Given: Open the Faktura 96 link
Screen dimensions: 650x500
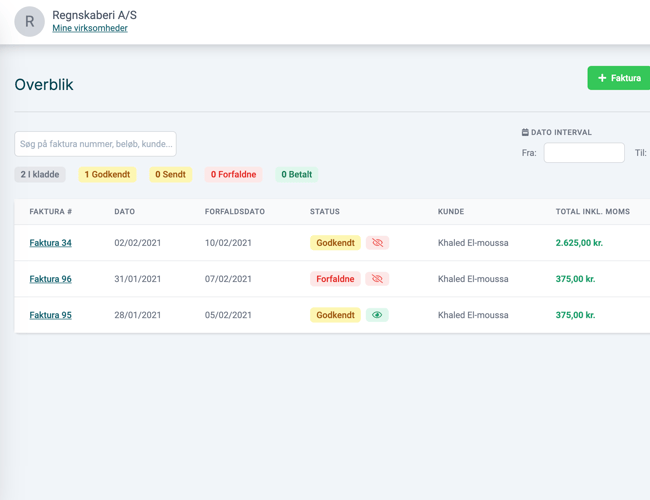Looking at the screenshot, I should click(50, 279).
